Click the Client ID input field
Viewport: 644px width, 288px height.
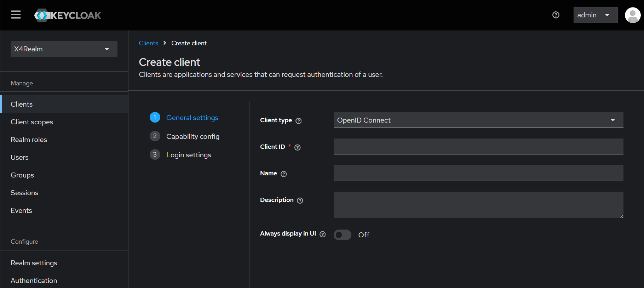coord(478,146)
